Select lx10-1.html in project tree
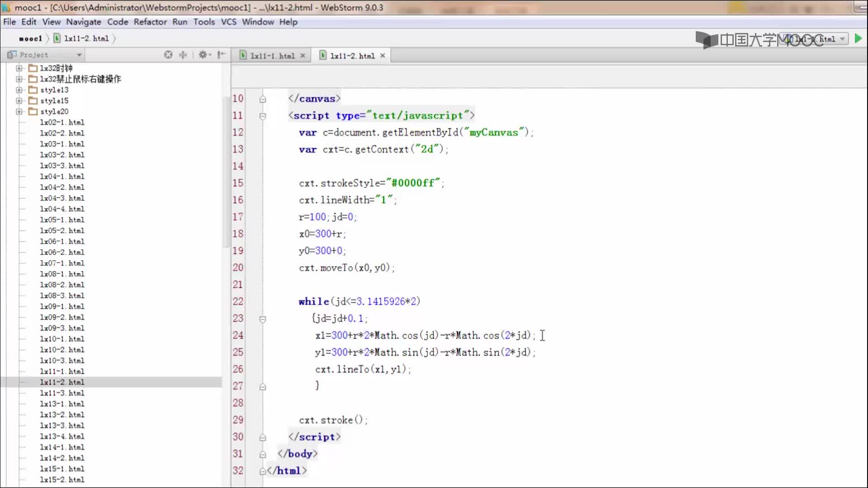This screenshot has width=868, height=488. pos(62,339)
